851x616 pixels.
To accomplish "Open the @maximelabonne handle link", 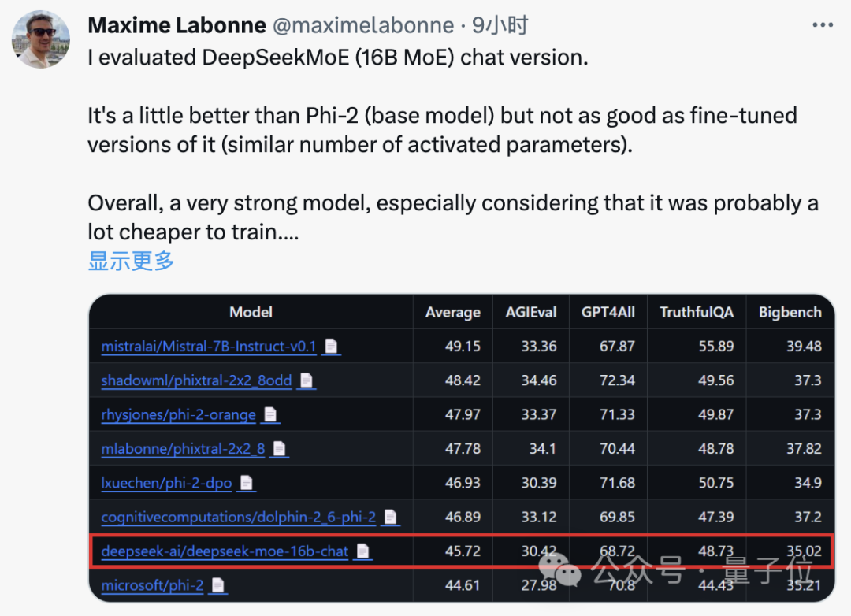I will (362, 25).
